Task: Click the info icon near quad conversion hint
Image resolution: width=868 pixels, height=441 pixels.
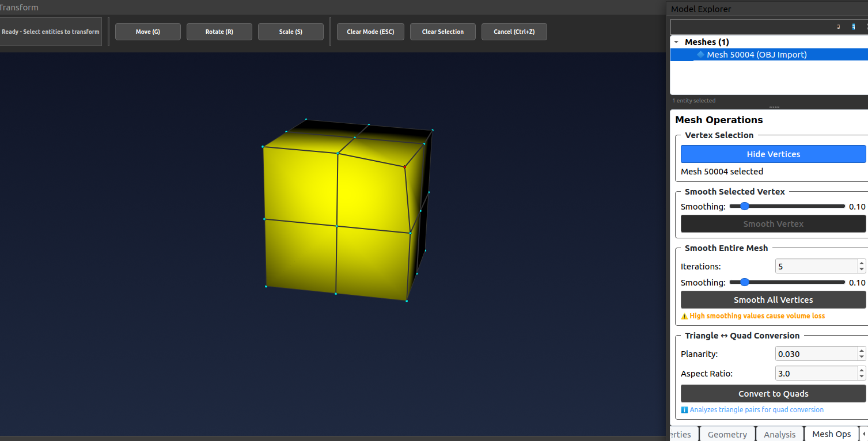Action: [x=684, y=409]
